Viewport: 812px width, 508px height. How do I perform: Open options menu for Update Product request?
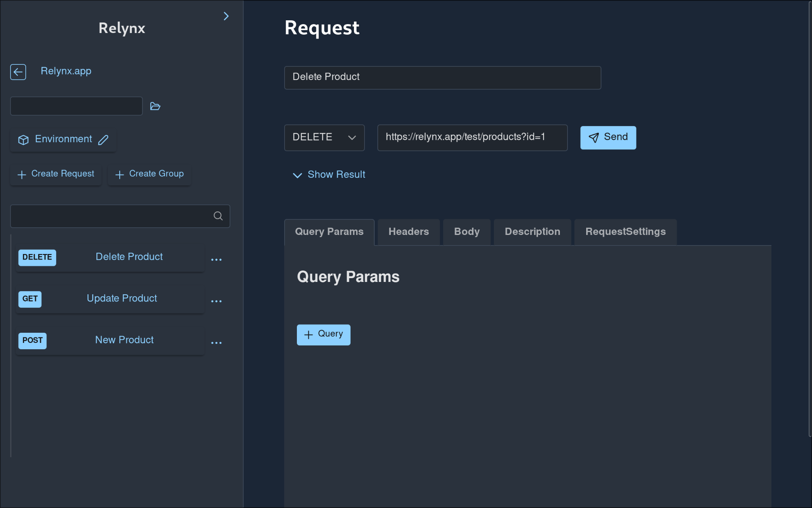(x=217, y=301)
